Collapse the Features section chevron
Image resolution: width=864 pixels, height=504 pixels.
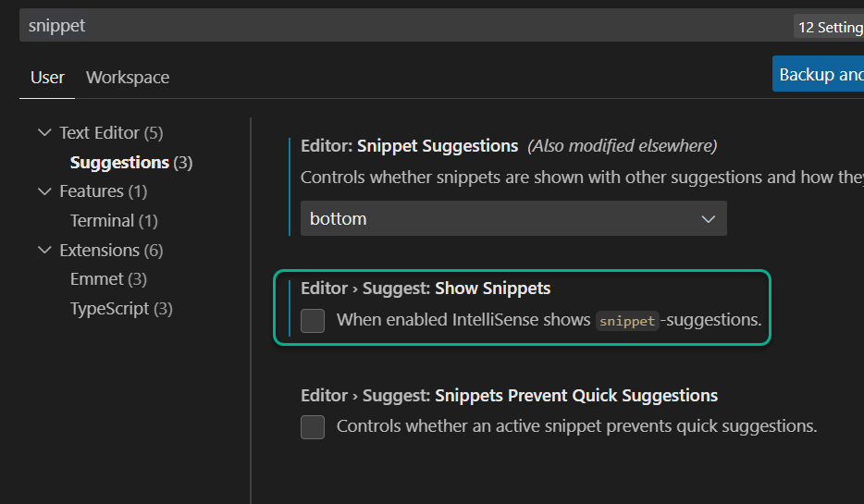tap(44, 191)
